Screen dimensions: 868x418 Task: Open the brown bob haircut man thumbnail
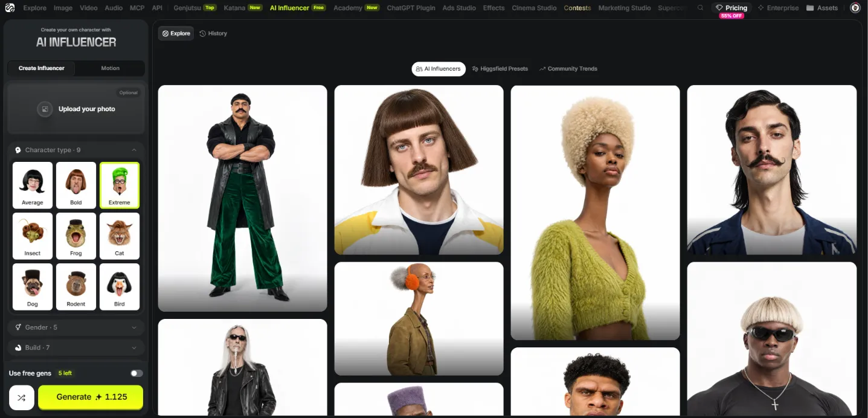click(x=419, y=170)
